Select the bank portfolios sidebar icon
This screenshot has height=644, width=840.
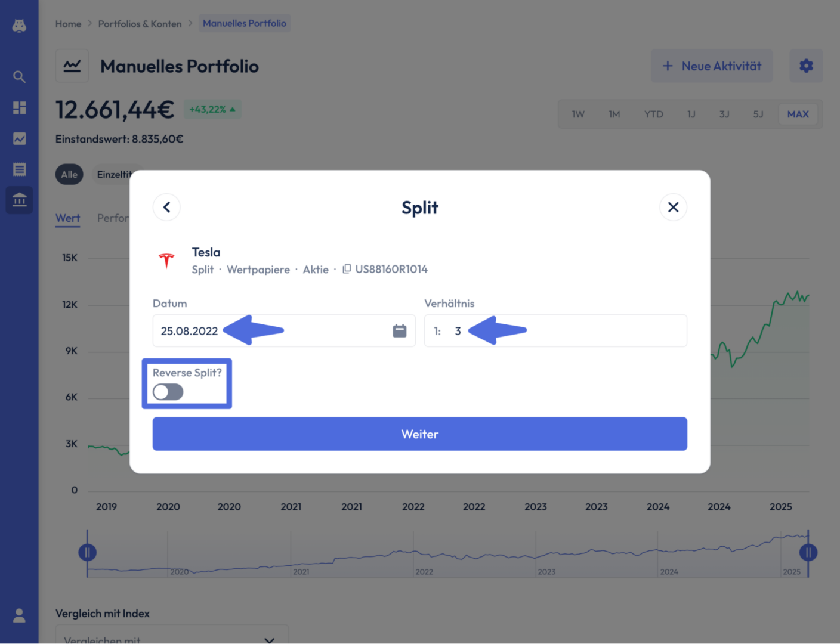click(x=19, y=200)
